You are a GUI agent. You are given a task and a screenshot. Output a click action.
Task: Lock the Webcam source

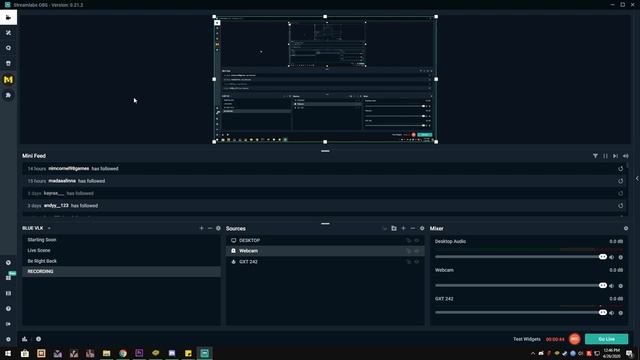click(409, 251)
